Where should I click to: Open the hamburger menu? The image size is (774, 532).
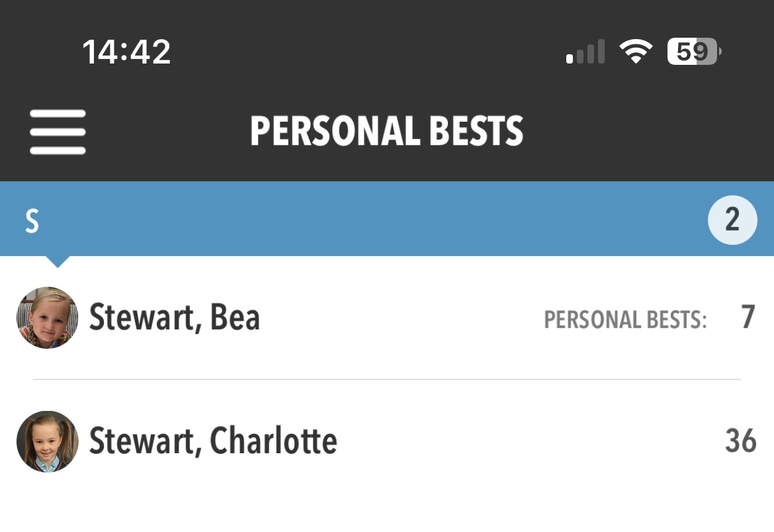click(x=58, y=132)
